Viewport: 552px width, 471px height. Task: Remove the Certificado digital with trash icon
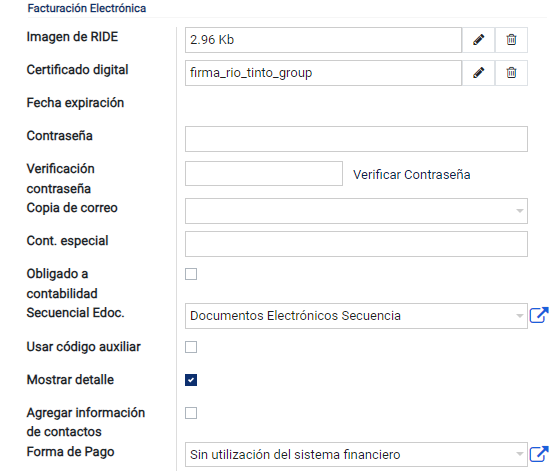(x=511, y=73)
